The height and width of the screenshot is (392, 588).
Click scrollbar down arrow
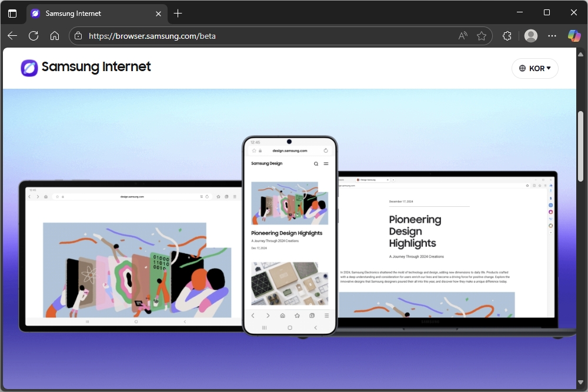coord(580,382)
